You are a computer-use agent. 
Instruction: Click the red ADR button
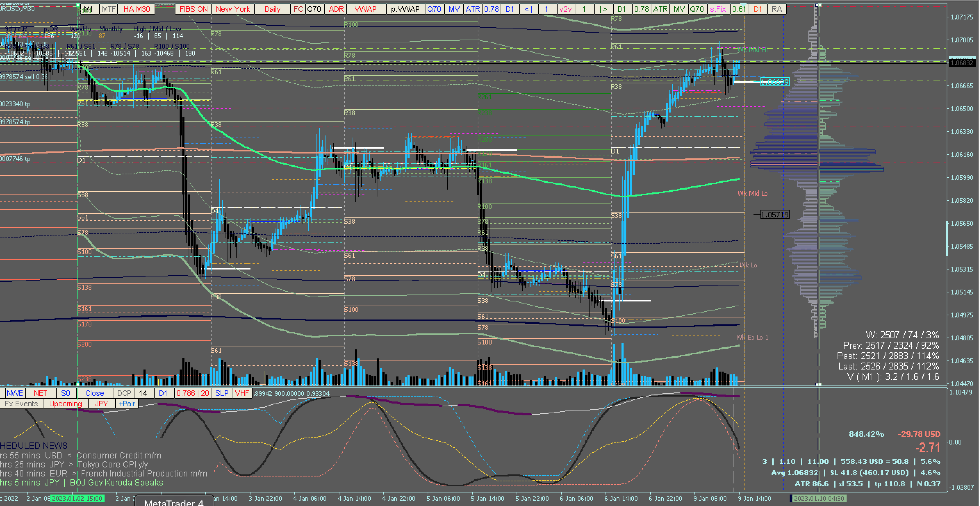coord(336,9)
